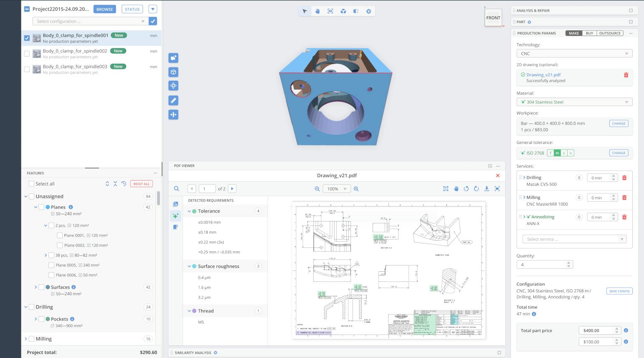Check Body_0_clamp_for_spindle002 part
Image resolution: width=644 pixels, height=358 pixels.
tap(27, 54)
